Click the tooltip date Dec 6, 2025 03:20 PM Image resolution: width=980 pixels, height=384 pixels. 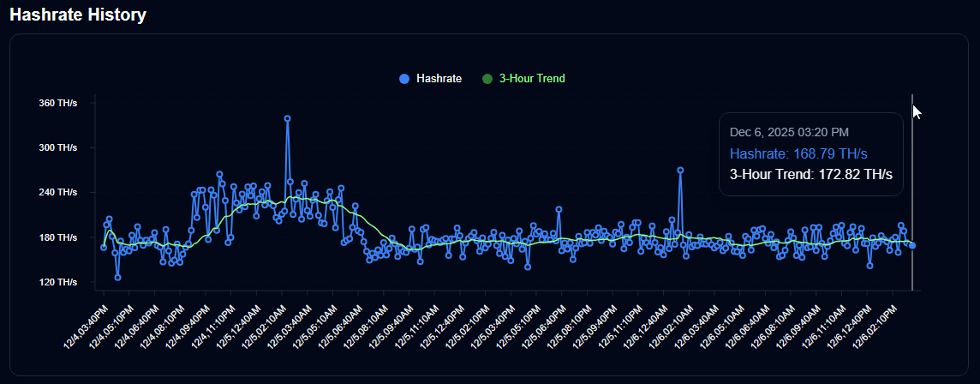pyautogui.click(x=789, y=132)
